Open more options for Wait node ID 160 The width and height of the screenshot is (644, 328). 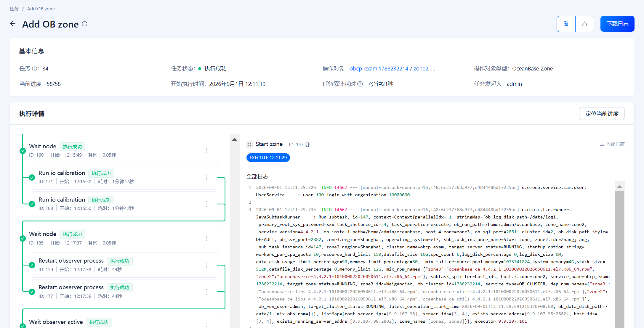click(x=207, y=151)
